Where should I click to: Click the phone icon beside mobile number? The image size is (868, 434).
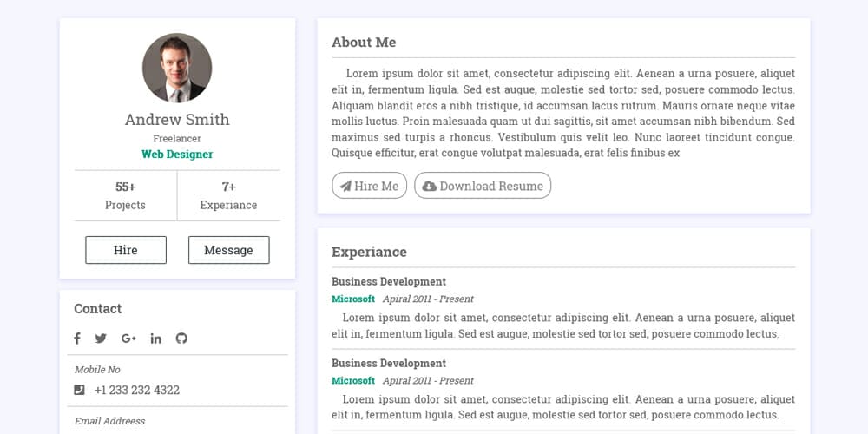point(80,390)
